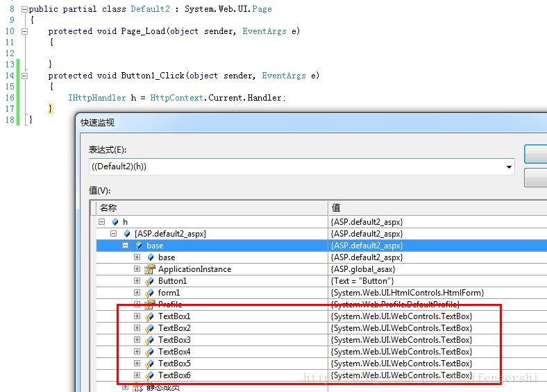The width and height of the screenshot is (547, 392).
Task: Select the TextBox6 row name
Action: 174,375
